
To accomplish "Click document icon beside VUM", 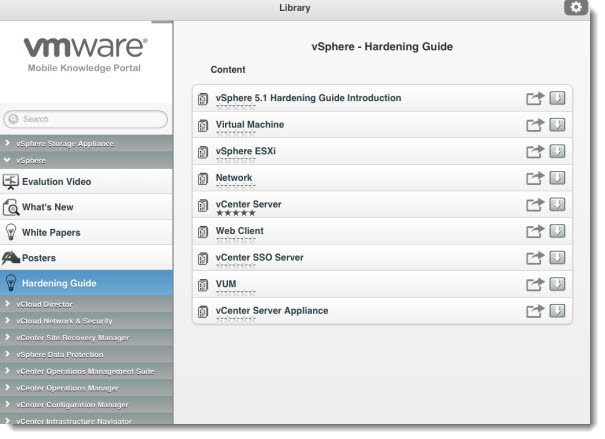I will 203,285.
